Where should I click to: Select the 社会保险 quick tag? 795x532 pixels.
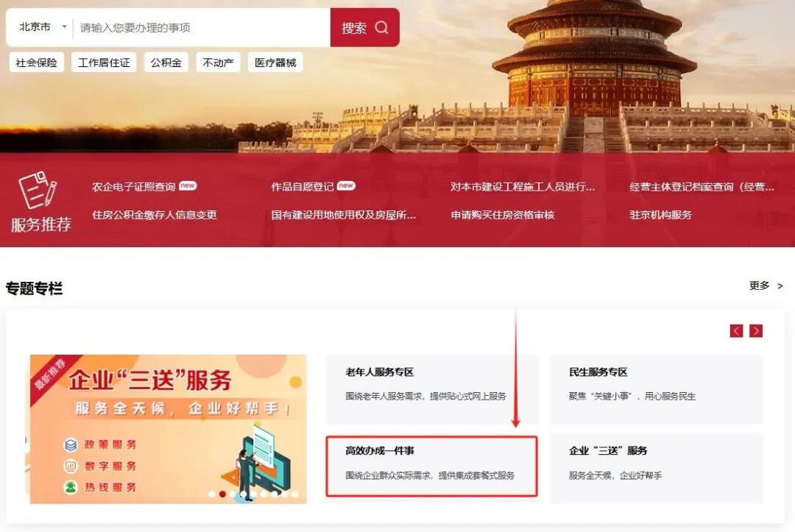click(x=37, y=63)
